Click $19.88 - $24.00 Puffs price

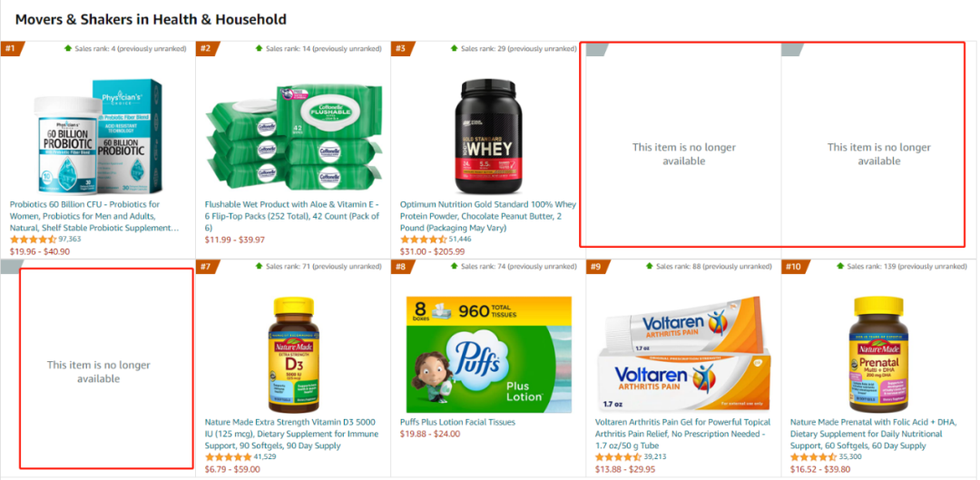(430, 434)
